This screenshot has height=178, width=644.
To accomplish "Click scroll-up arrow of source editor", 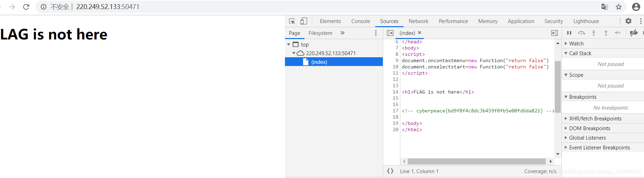I will pos(558,43).
